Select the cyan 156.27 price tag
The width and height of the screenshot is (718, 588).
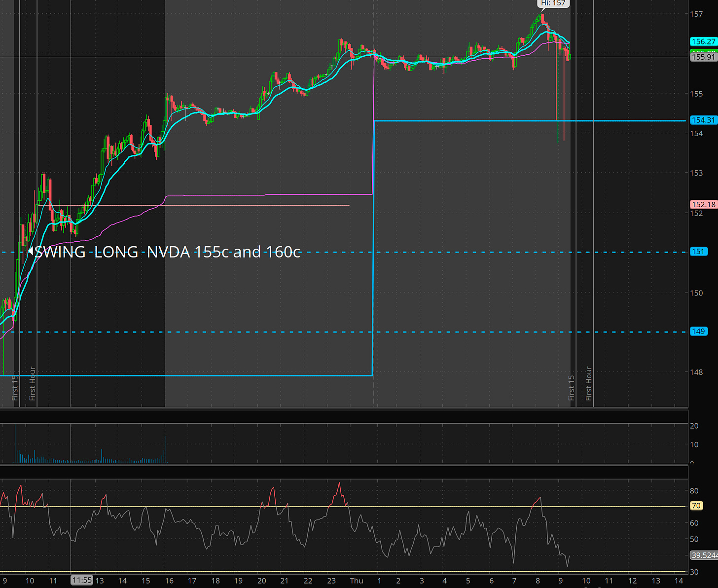(x=704, y=42)
